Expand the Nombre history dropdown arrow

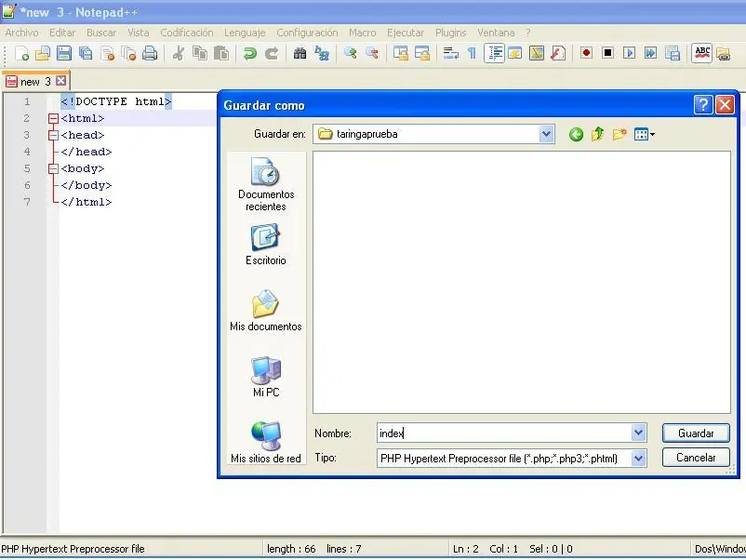click(638, 433)
